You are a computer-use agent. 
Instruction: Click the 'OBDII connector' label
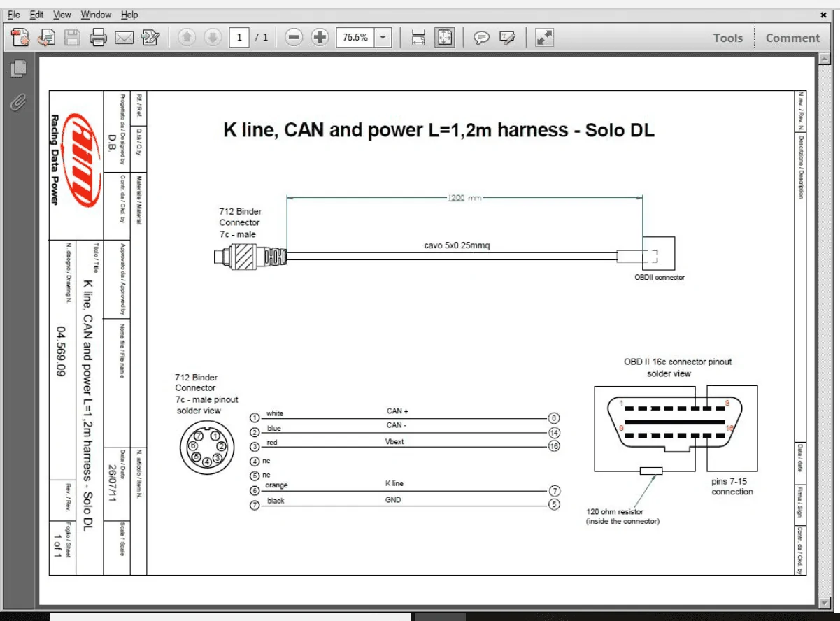click(x=659, y=278)
